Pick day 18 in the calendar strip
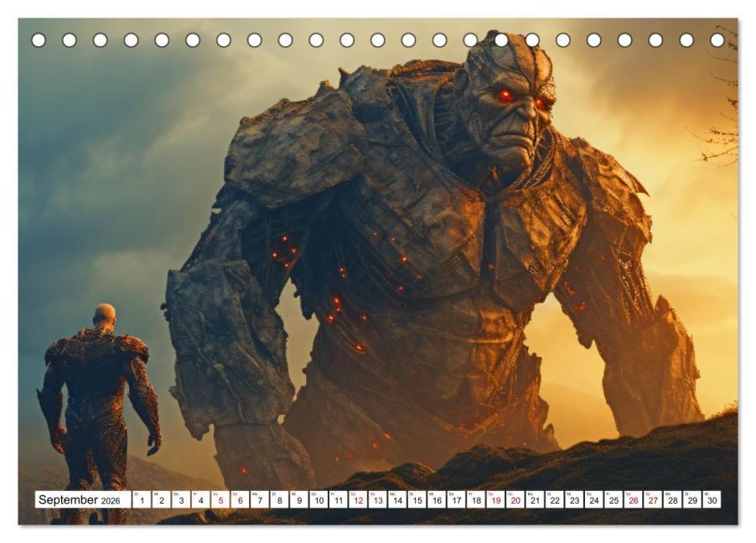Image resolution: width=756 pixels, height=543 pixels. pos(476,499)
